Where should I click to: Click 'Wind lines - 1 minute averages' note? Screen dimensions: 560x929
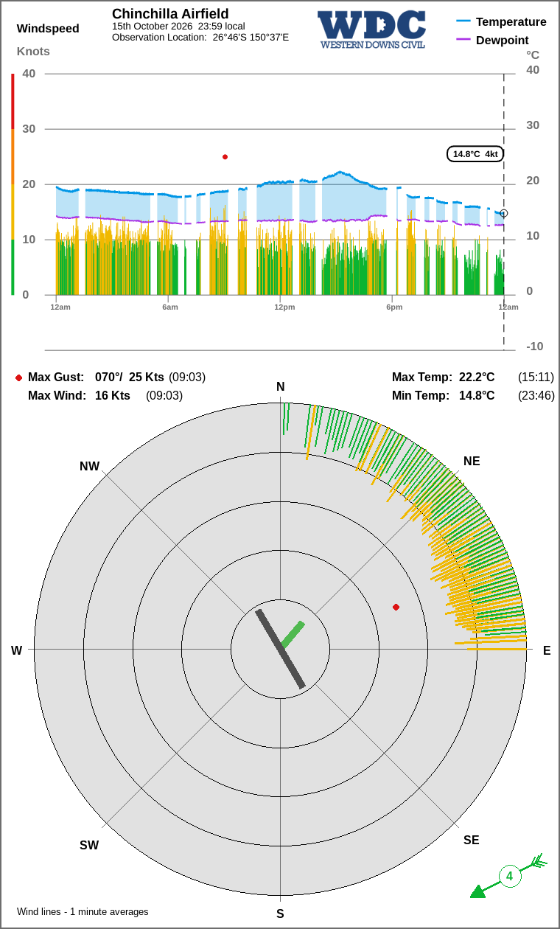coord(83,912)
